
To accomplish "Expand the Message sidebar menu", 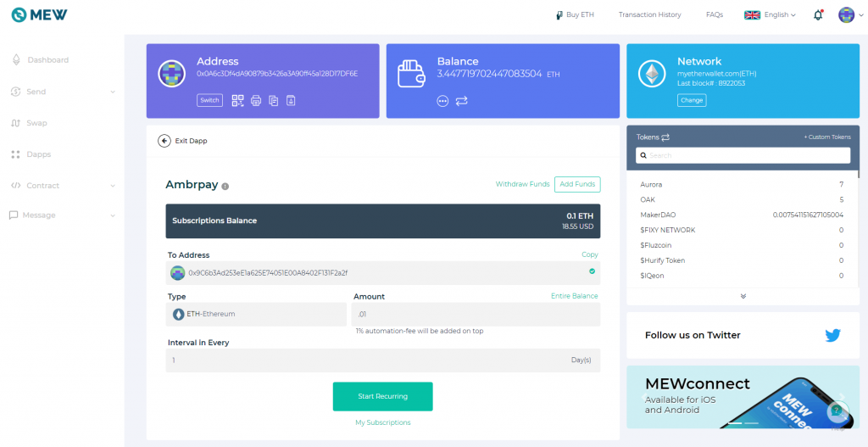I will coord(63,215).
